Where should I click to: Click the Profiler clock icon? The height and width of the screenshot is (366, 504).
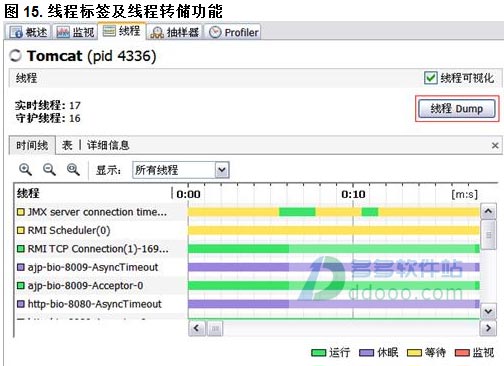coord(215,32)
